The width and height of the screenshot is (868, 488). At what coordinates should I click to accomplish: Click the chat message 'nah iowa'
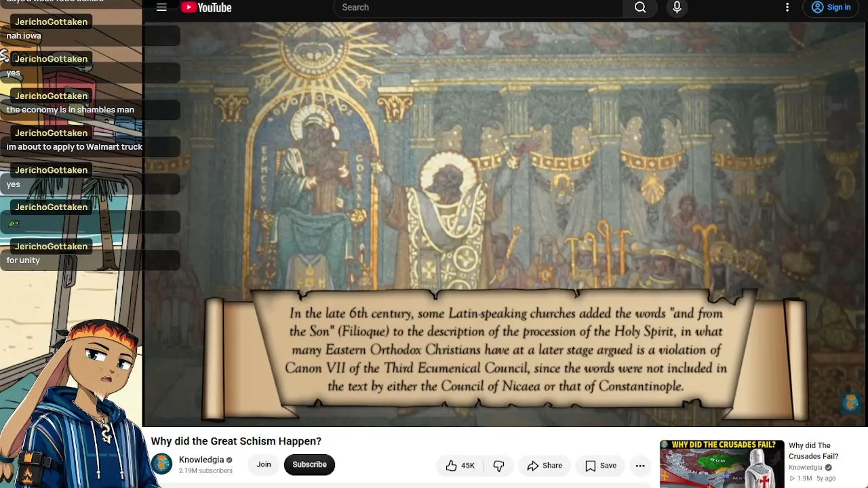(24, 36)
